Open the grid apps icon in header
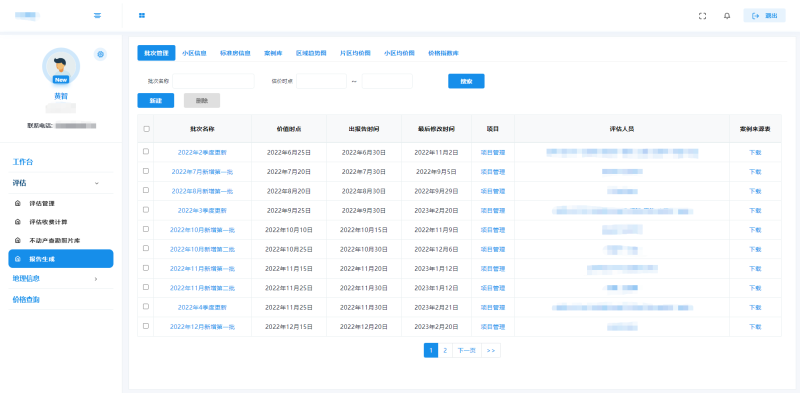Viewport: 800px width, 393px height. pos(142,16)
